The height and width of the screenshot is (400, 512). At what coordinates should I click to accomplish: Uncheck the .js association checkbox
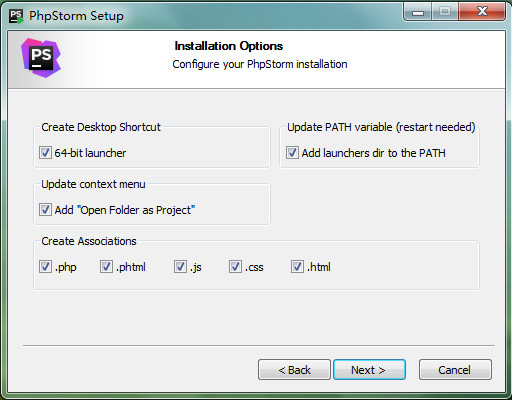tap(180, 267)
